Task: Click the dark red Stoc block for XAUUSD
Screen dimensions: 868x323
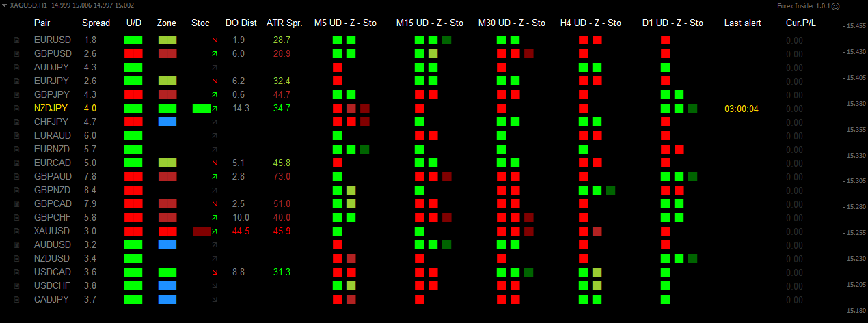Action: pyautogui.click(x=202, y=231)
